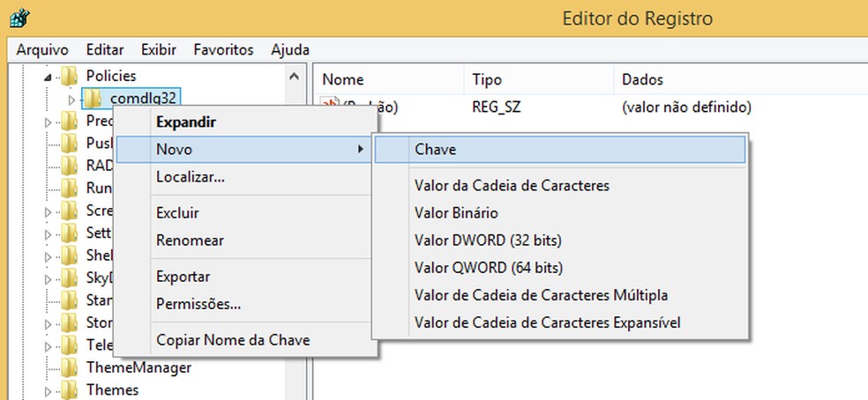This screenshot has width=868, height=400.
Task: Select the ThemeManager tree item
Action: (138, 367)
